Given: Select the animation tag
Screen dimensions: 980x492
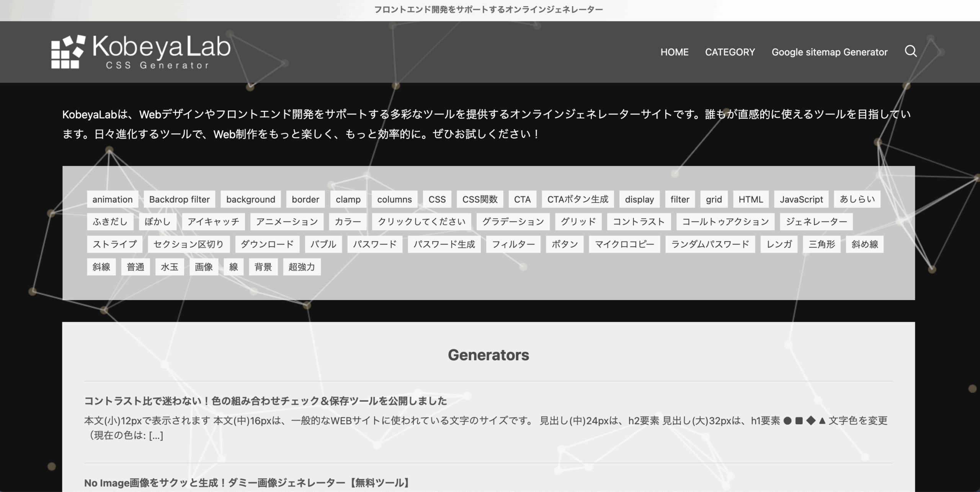Looking at the screenshot, I should (112, 199).
